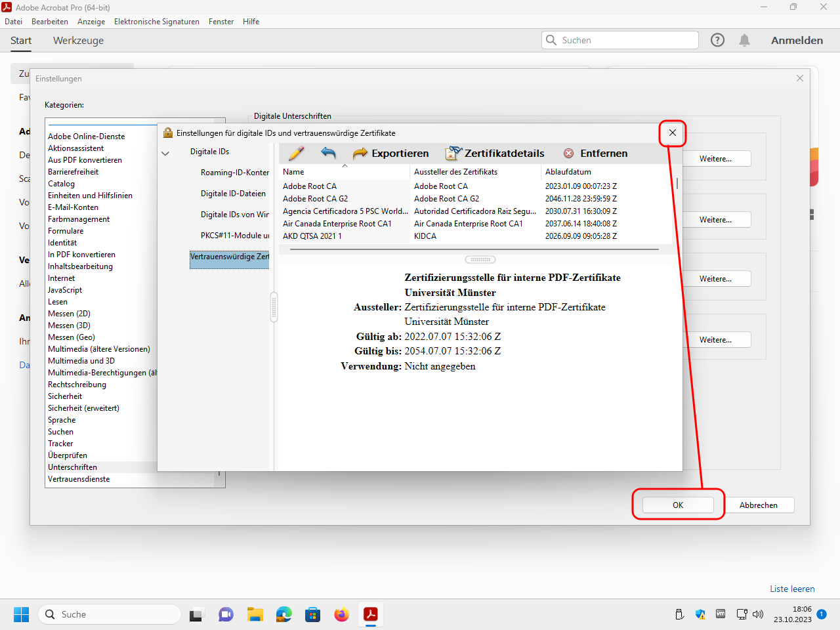Click the horizontal splitter handle below list
The width and height of the screenshot is (840, 630).
click(x=480, y=259)
